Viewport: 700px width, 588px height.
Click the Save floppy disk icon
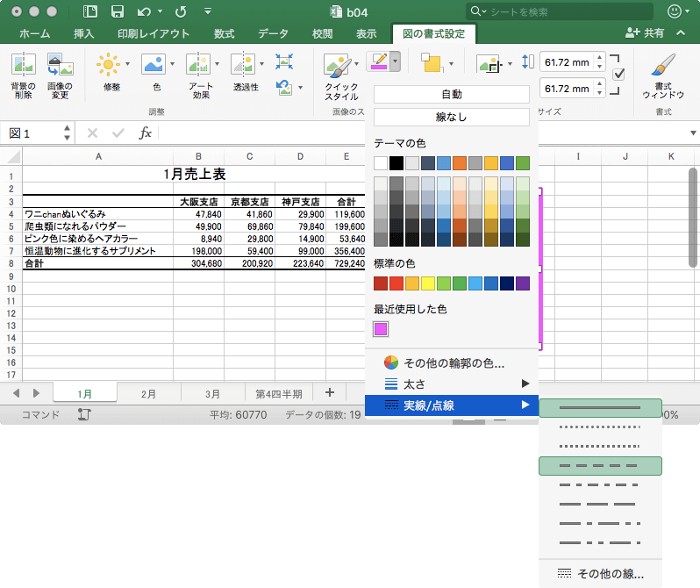click(x=118, y=11)
